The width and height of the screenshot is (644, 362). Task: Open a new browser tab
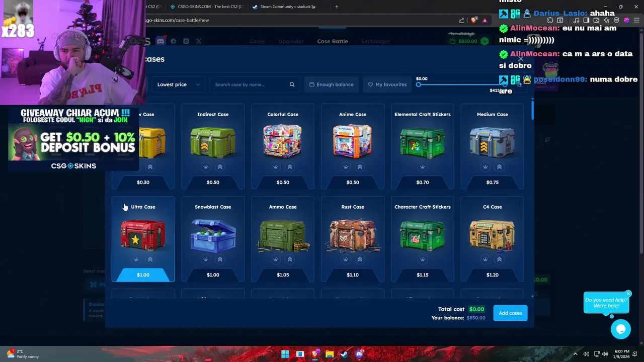[x=337, y=7]
